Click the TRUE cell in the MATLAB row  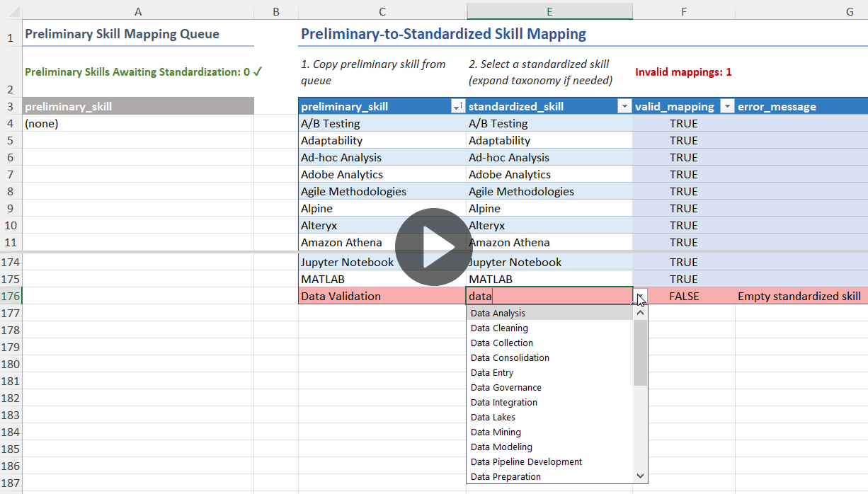coord(684,279)
